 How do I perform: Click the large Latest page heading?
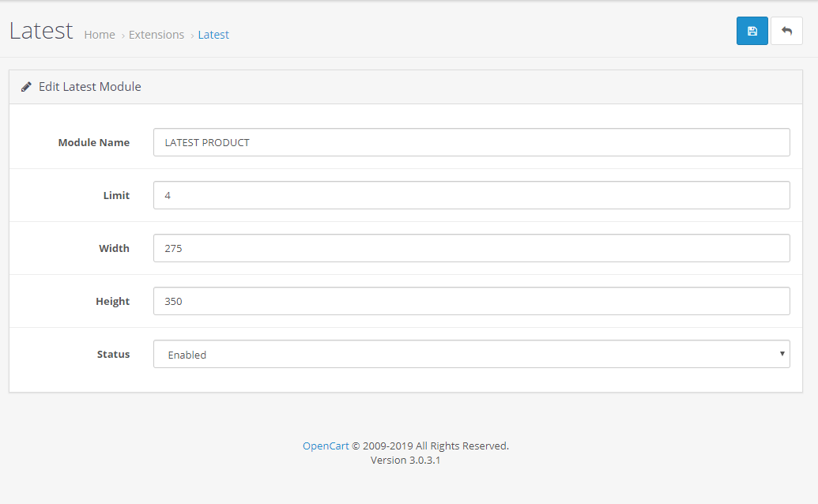(41, 32)
